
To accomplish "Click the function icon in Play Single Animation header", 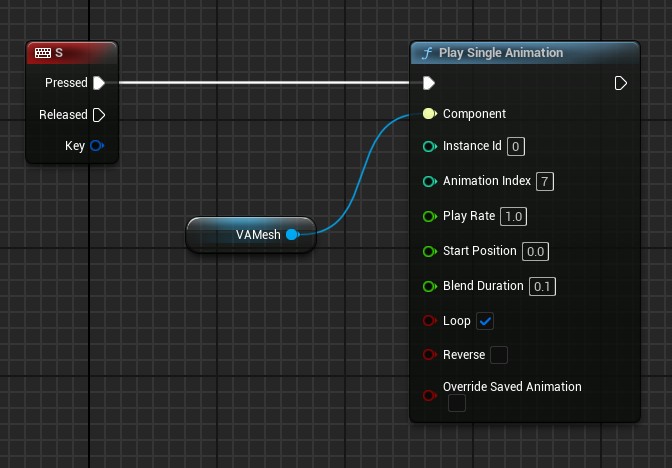I will 427,53.
